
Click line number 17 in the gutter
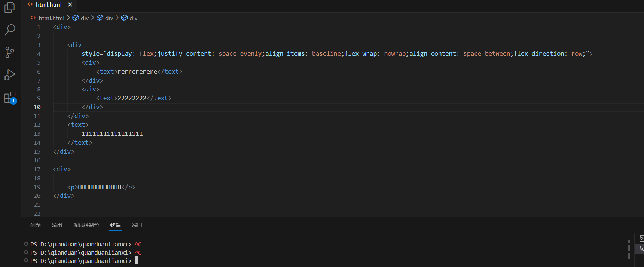point(37,169)
